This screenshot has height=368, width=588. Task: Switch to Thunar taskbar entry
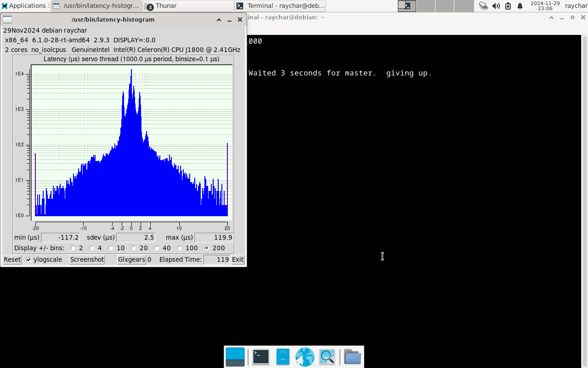[188, 6]
